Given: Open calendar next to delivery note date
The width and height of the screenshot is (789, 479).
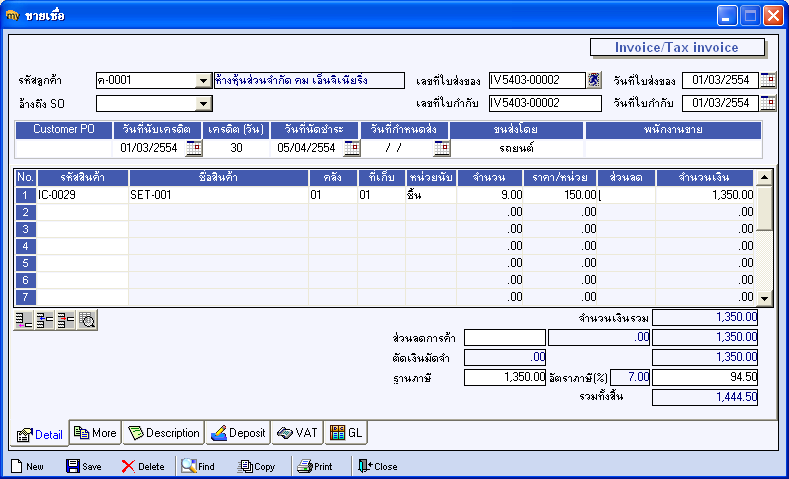Looking at the screenshot, I should pos(767,80).
